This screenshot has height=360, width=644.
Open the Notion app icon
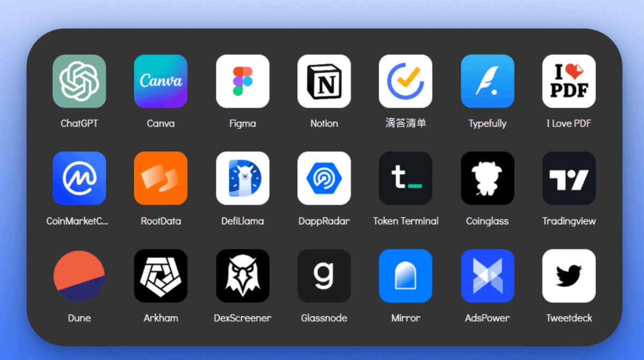[x=324, y=81]
